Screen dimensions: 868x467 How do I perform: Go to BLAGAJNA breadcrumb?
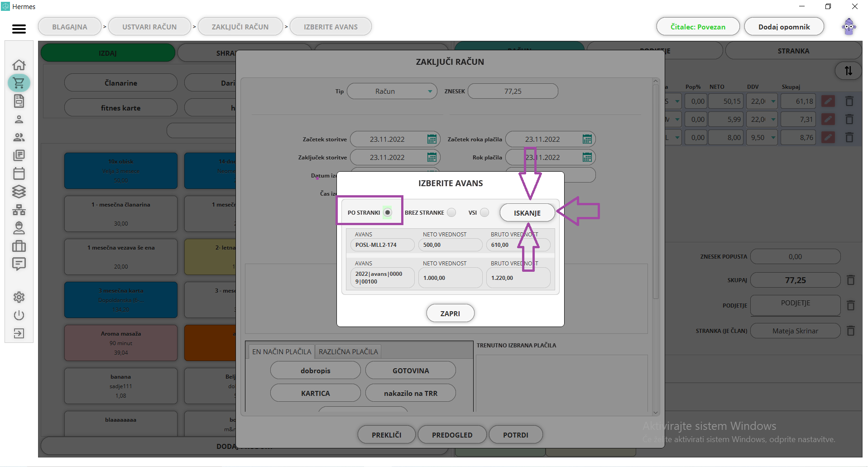tap(70, 27)
